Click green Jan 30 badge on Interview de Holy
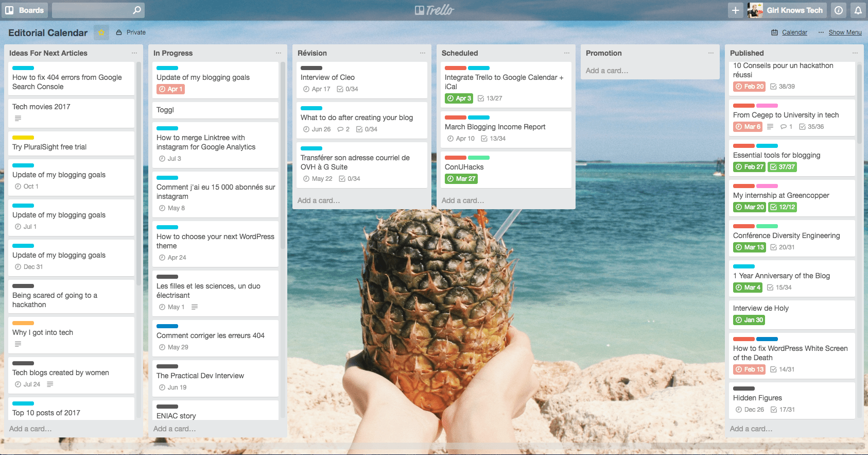 749,320
